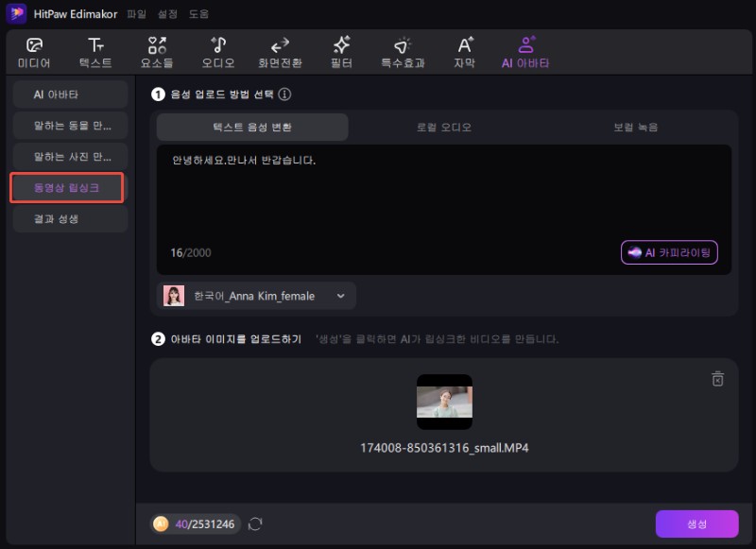Viewport: 756px width, 549px height.
Task: Select AI 아바타 in the sidebar
Action: point(70,94)
